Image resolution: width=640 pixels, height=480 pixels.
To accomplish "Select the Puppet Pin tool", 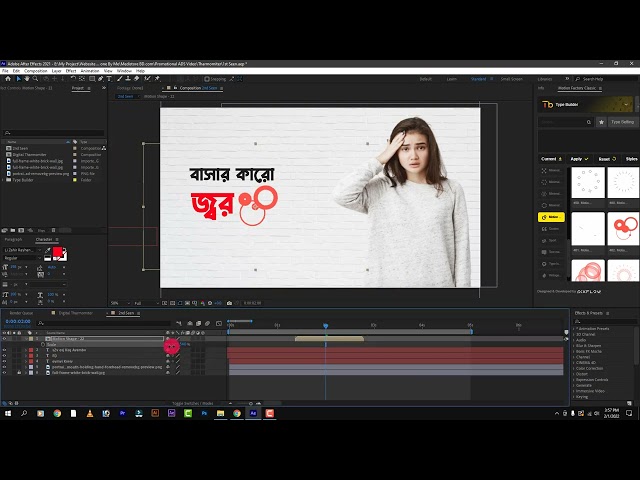I will (x=157, y=79).
